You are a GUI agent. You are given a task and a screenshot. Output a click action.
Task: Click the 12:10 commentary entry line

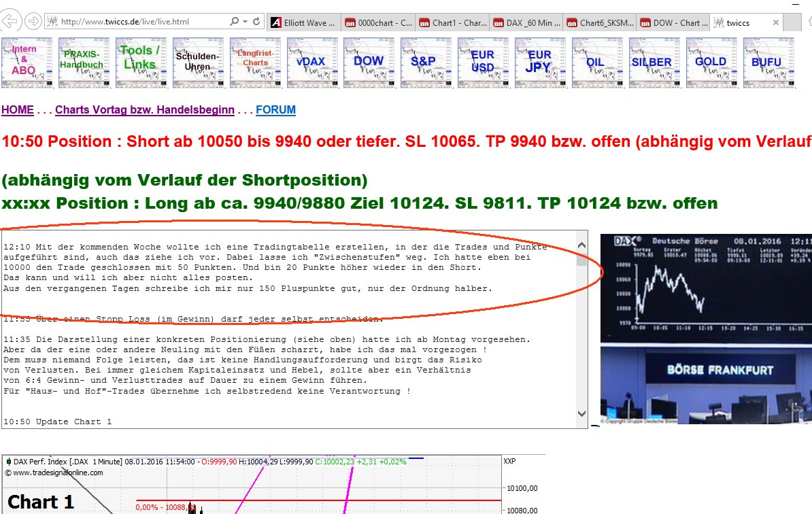pos(275,247)
